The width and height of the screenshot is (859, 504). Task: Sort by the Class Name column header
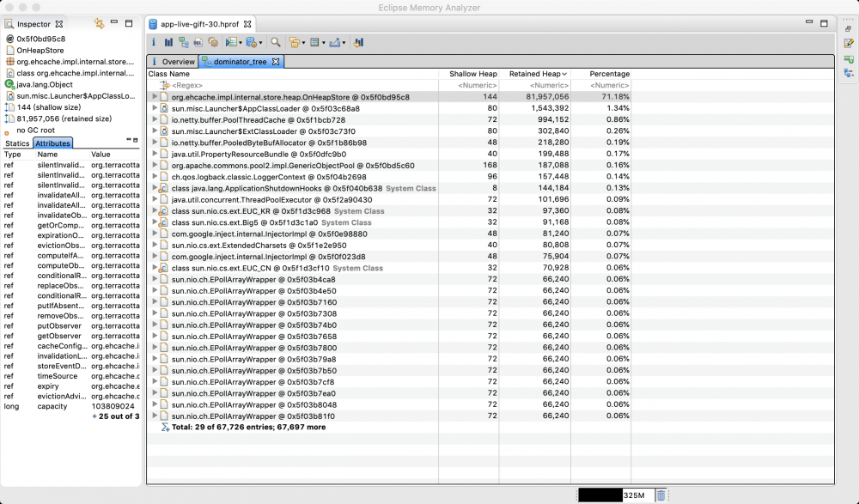pos(293,73)
